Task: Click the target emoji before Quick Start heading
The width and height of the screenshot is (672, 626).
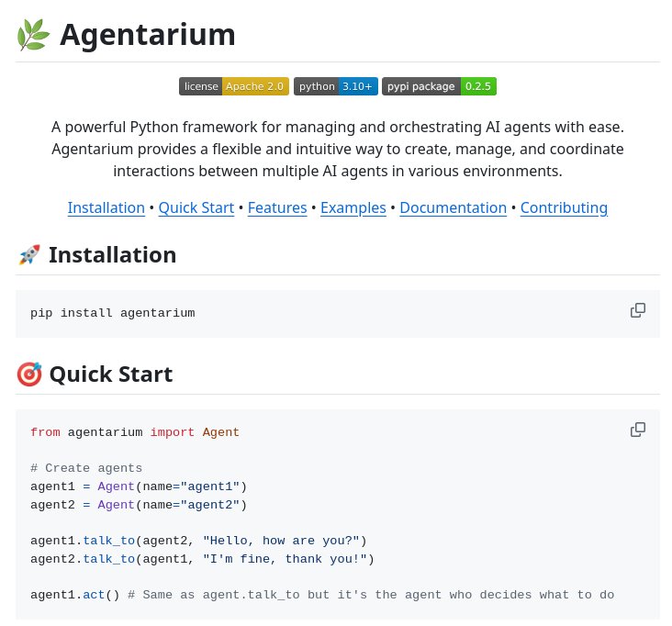Action: click(x=28, y=374)
